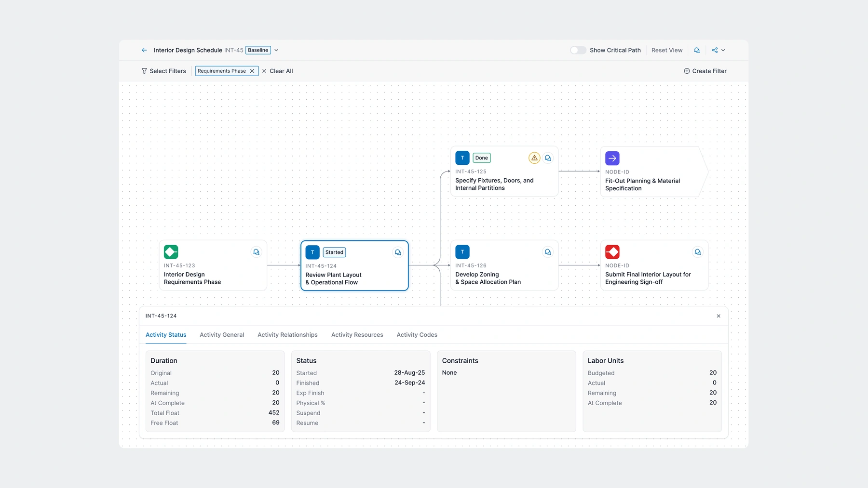Open comments on Review Plant Layout card

pos(398,252)
